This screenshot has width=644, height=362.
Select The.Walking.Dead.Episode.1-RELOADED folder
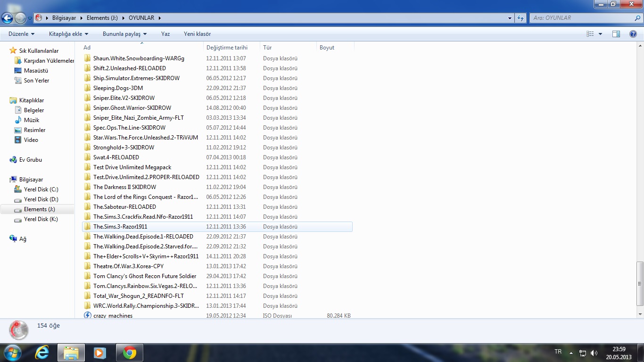[143, 237]
